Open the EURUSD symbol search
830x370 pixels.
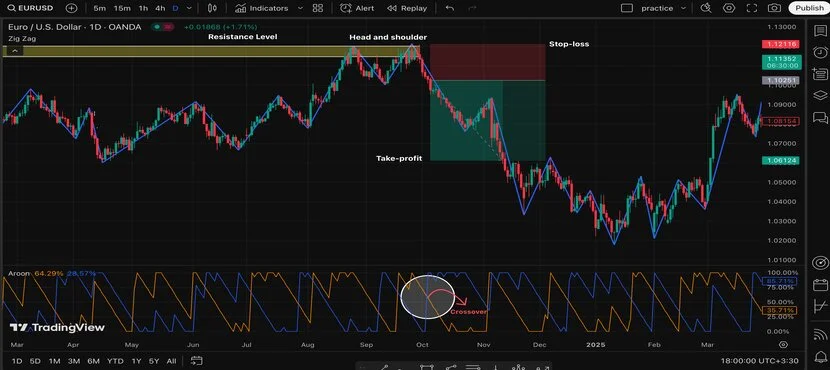(31, 8)
